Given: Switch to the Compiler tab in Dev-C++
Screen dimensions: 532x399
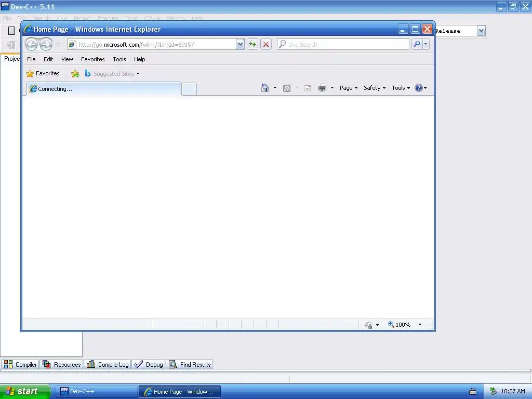Looking at the screenshot, I should pyautogui.click(x=20, y=364).
